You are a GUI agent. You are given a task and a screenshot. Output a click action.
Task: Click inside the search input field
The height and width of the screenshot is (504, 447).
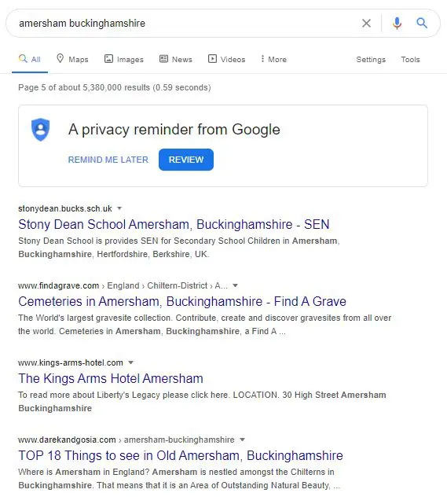coord(186,23)
